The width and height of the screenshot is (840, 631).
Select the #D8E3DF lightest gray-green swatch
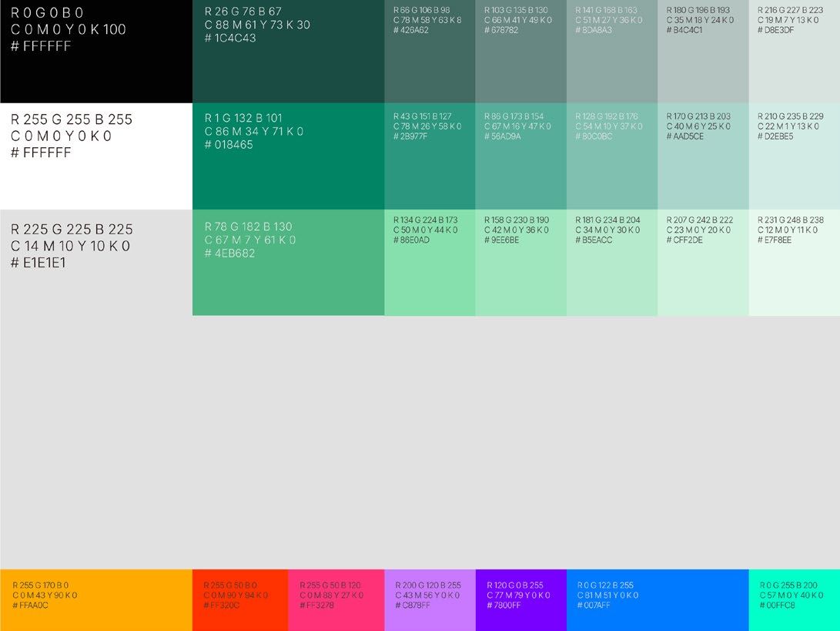coord(795,52)
